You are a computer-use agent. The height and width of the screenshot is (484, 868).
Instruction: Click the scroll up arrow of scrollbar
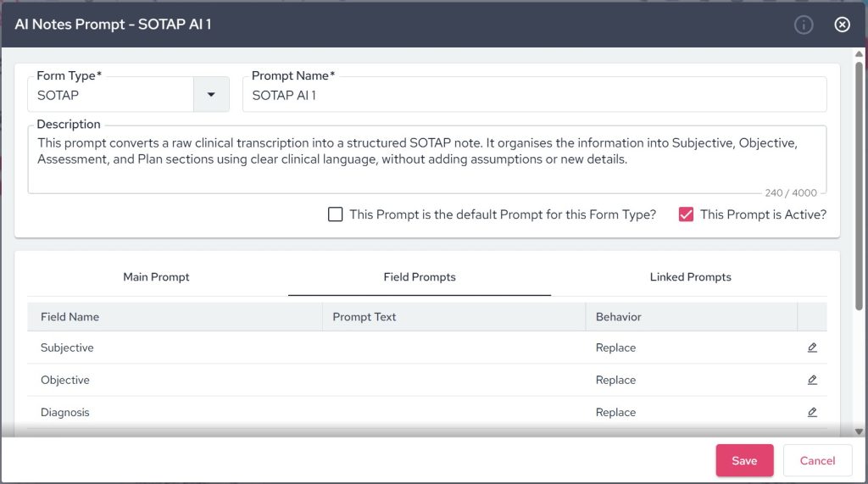click(x=860, y=55)
